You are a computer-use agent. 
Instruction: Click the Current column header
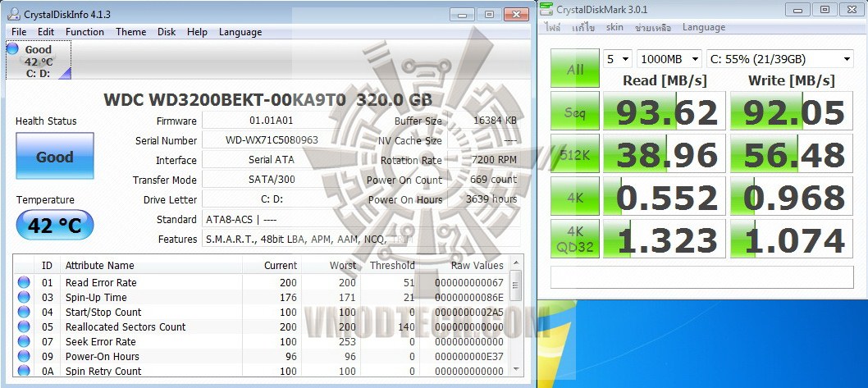coord(272,265)
